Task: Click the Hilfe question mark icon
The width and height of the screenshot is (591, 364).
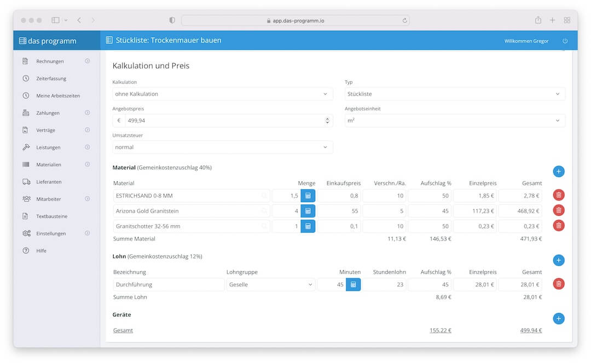Action: 26,251
